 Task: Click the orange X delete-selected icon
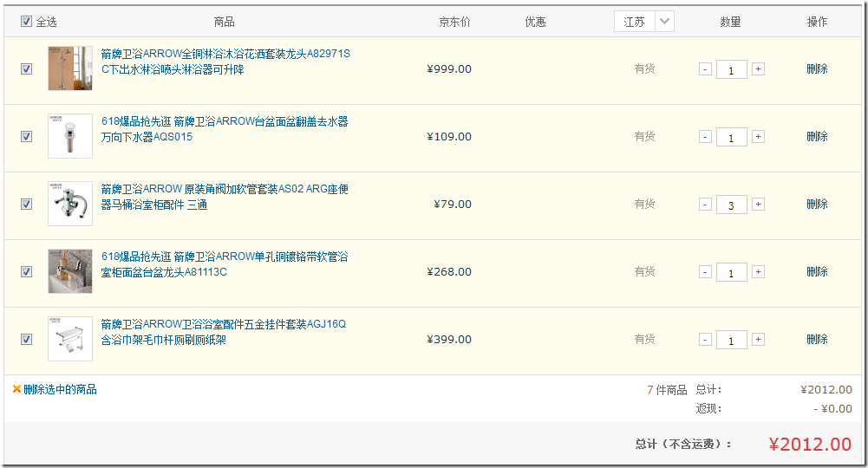(16, 389)
